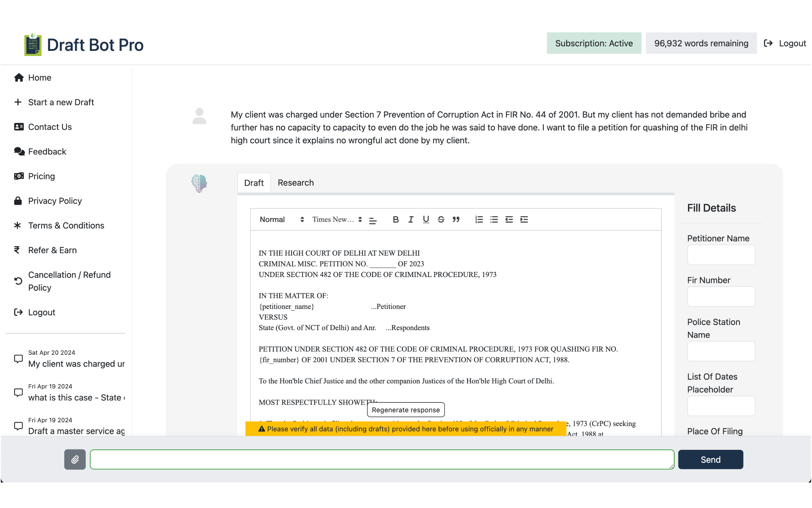Click Logout in the top header
The image size is (812, 508).
(785, 43)
